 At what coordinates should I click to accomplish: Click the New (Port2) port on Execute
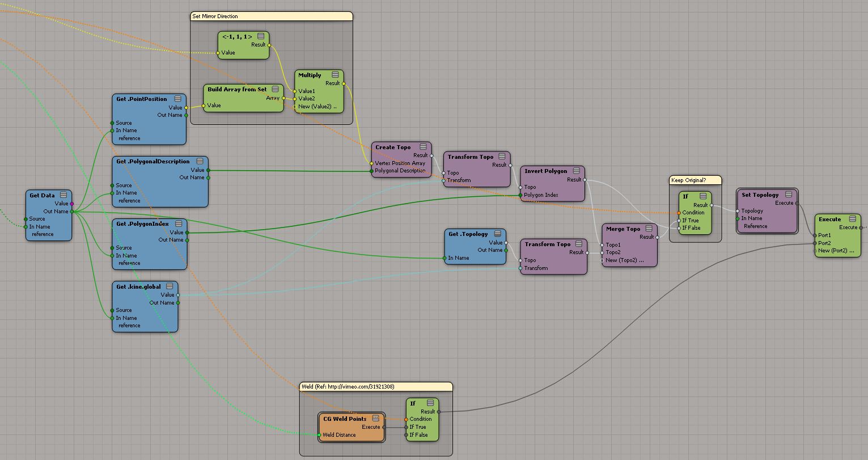click(x=815, y=251)
